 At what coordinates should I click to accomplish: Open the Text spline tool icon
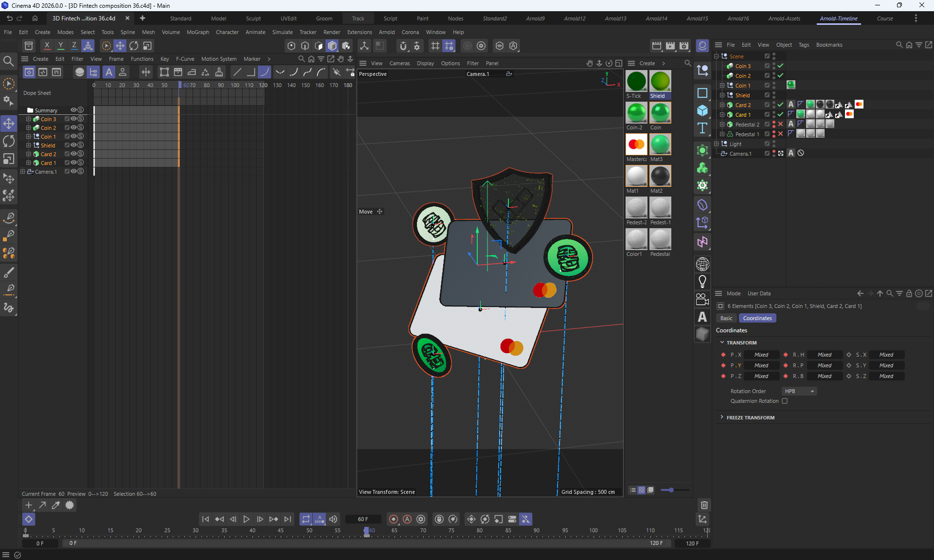point(702,128)
